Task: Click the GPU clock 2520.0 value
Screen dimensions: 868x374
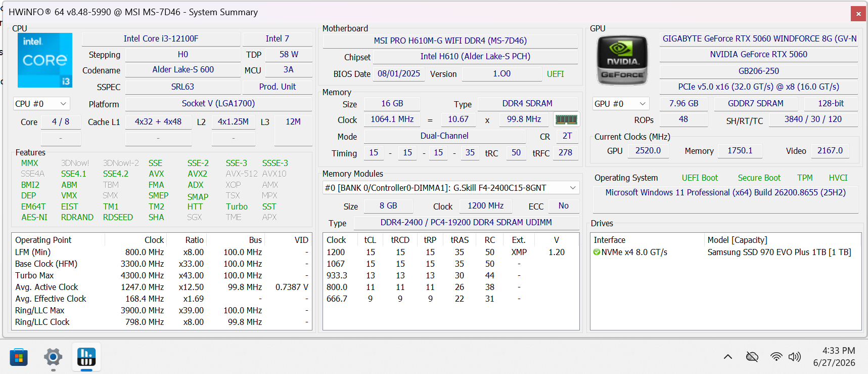Action: tap(648, 150)
